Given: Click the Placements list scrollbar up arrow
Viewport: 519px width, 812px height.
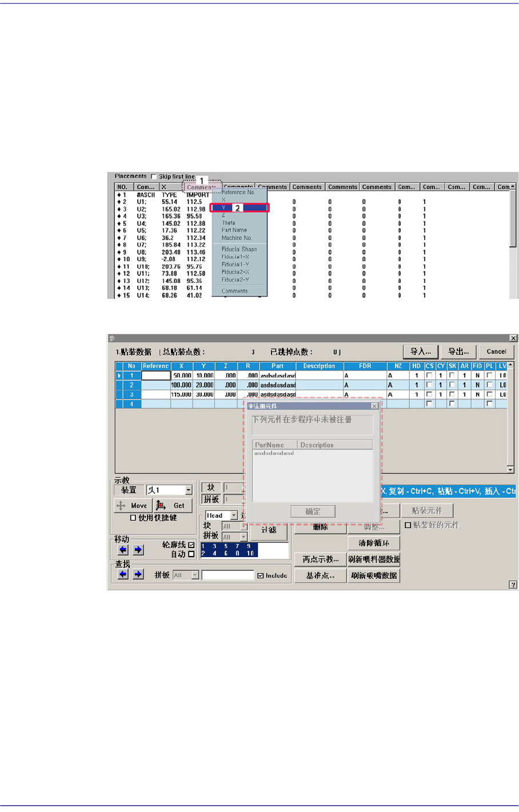Looking at the screenshot, I should coord(513,187).
